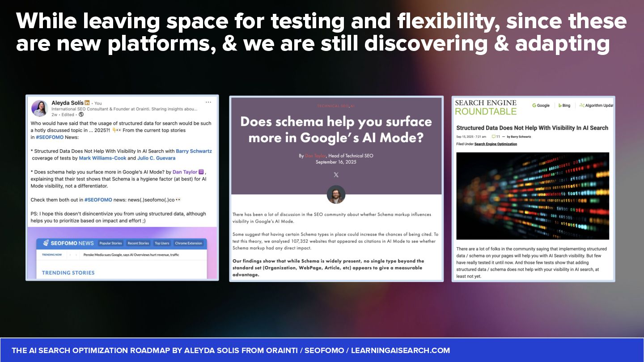
Task: Click the 'September 16, 2025' date
Action: (x=336, y=162)
